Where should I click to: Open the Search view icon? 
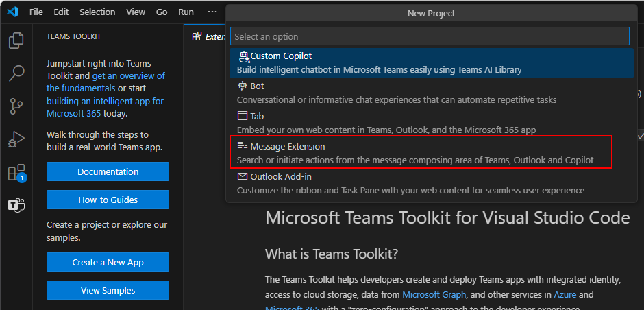coord(16,73)
